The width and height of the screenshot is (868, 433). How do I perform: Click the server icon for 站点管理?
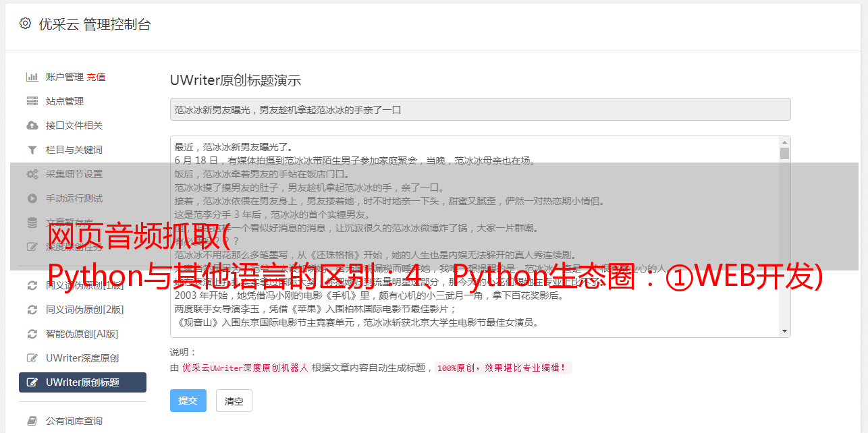point(32,101)
